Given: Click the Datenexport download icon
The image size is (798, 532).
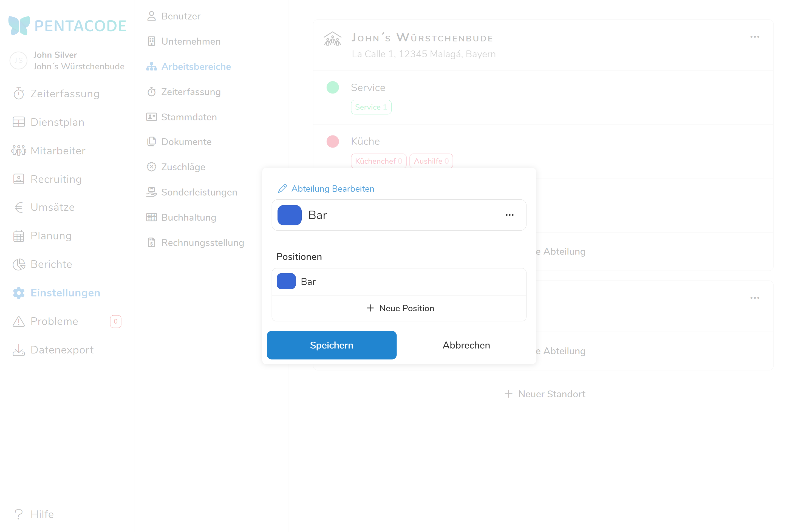Looking at the screenshot, I should coord(19,350).
